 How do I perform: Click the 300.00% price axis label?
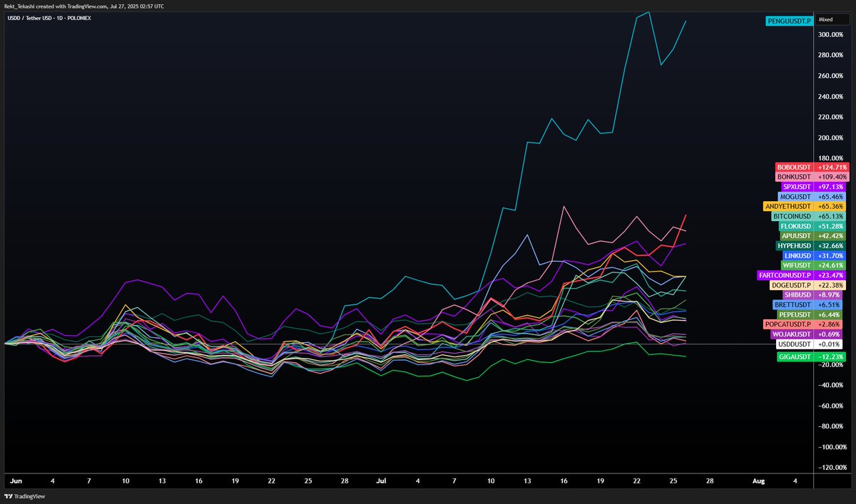(831, 34)
